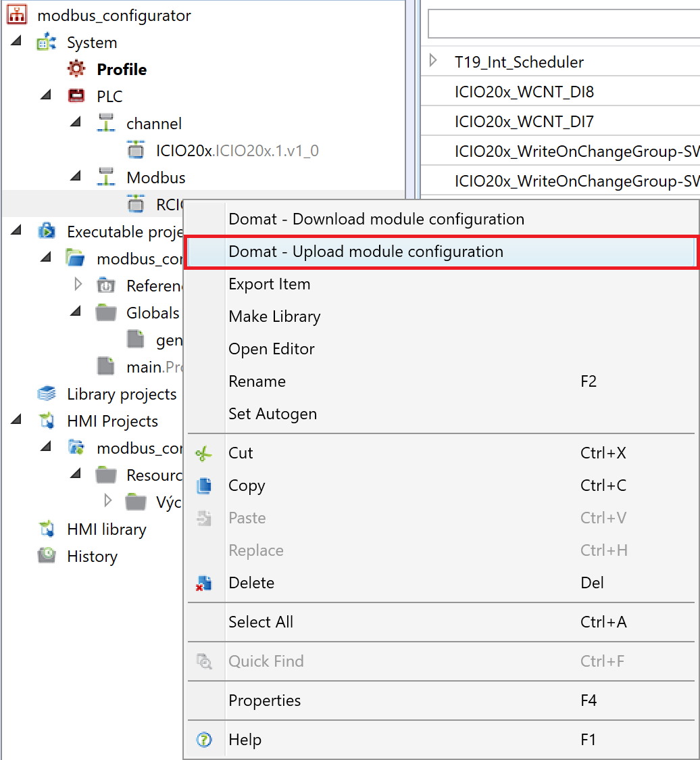Expand the T19_Int_Scheduler row

click(x=433, y=61)
